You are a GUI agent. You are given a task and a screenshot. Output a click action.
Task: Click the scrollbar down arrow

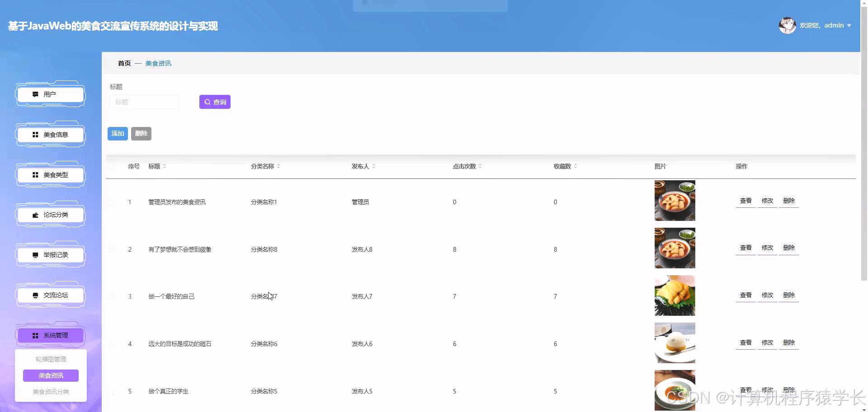pyautogui.click(x=864, y=409)
